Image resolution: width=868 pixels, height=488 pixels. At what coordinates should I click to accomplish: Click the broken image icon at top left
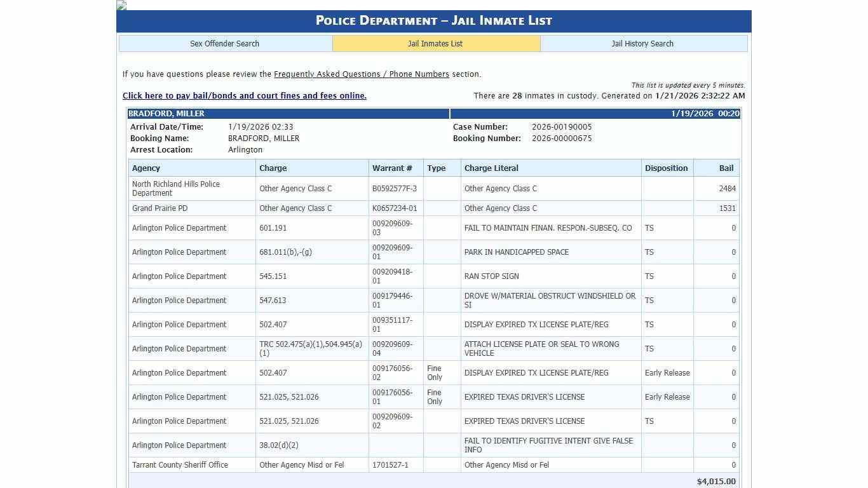[121, 5]
